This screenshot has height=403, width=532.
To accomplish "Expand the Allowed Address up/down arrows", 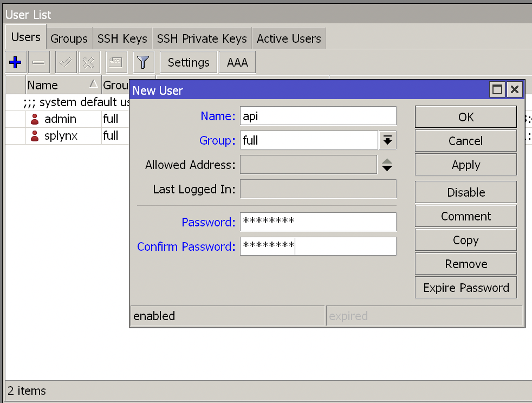I will (x=387, y=165).
